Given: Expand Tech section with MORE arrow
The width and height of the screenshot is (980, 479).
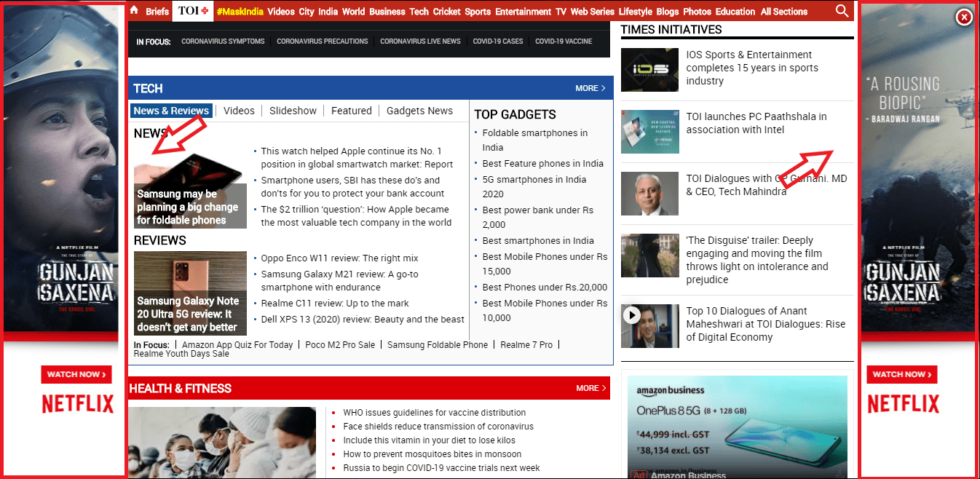Looking at the screenshot, I should tap(590, 88).
